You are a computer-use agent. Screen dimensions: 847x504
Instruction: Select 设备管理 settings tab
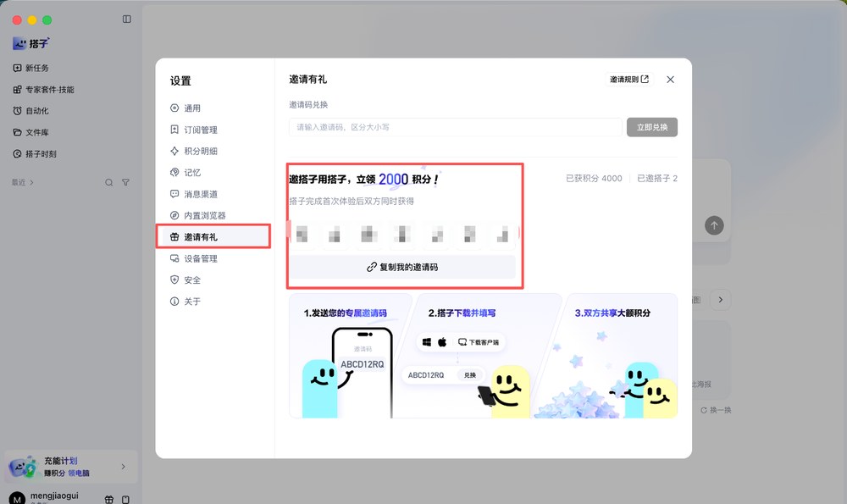coord(213,258)
